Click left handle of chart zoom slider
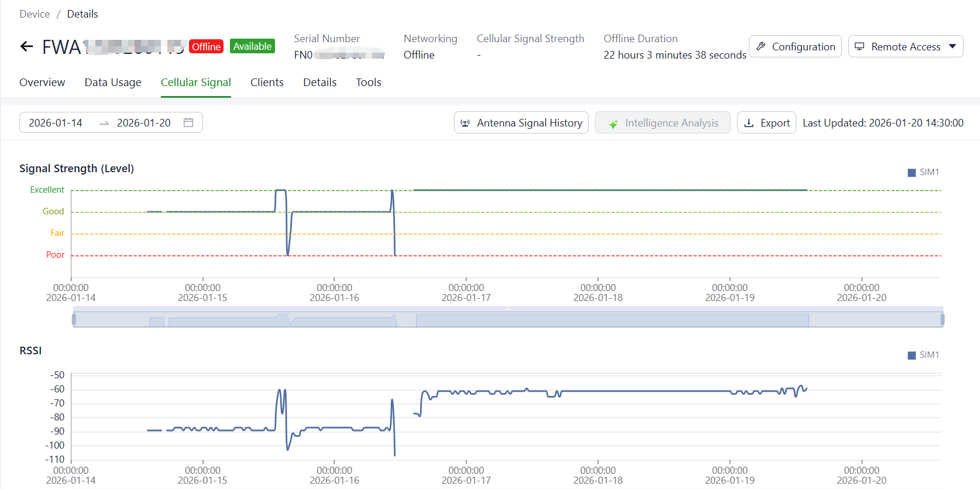Viewport: 980px width, 489px height. click(x=74, y=319)
